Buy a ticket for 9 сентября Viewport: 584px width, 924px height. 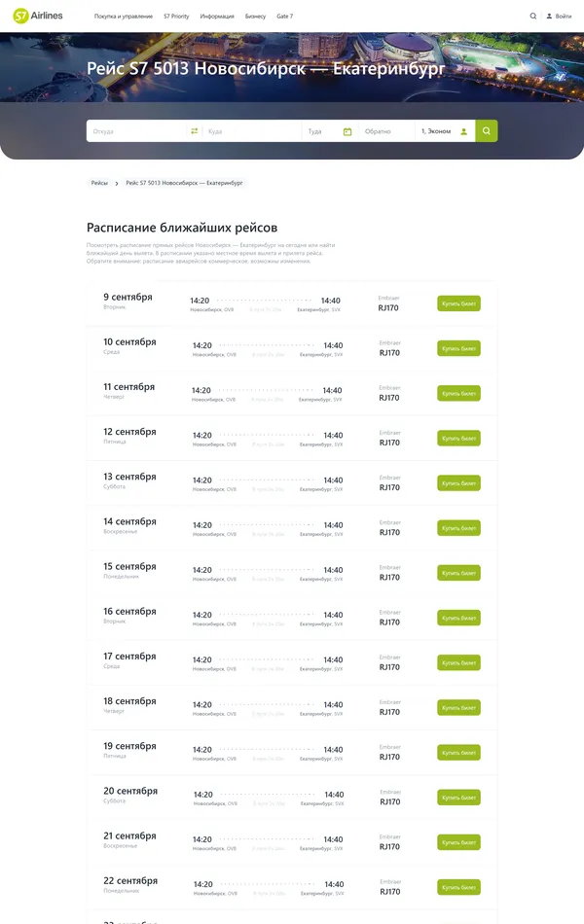point(458,302)
